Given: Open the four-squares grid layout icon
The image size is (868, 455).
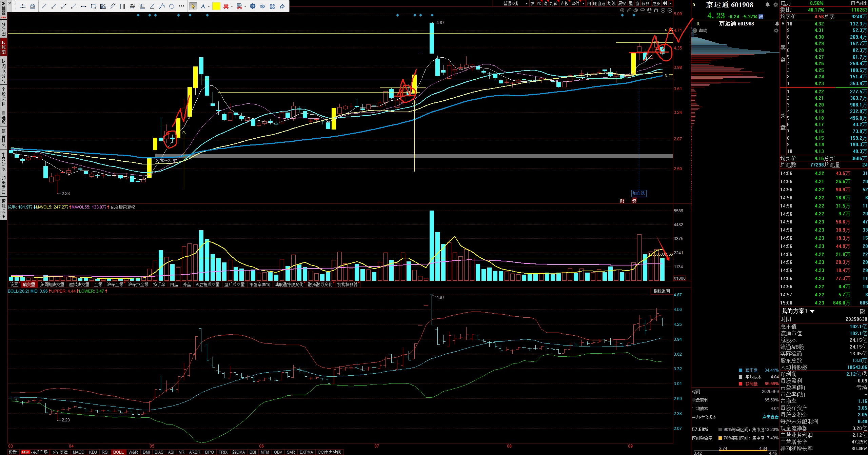Looking at the screenshot, I should click(272, 6).
